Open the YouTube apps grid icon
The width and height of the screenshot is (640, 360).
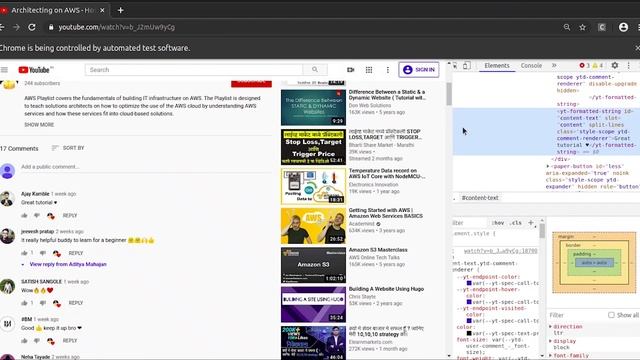pos(369,70)
